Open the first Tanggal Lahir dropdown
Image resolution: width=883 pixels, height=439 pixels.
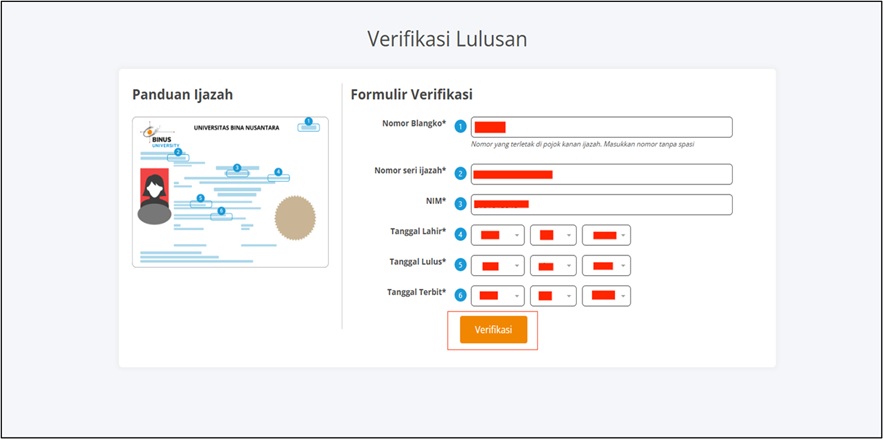(x=497, y=235)
